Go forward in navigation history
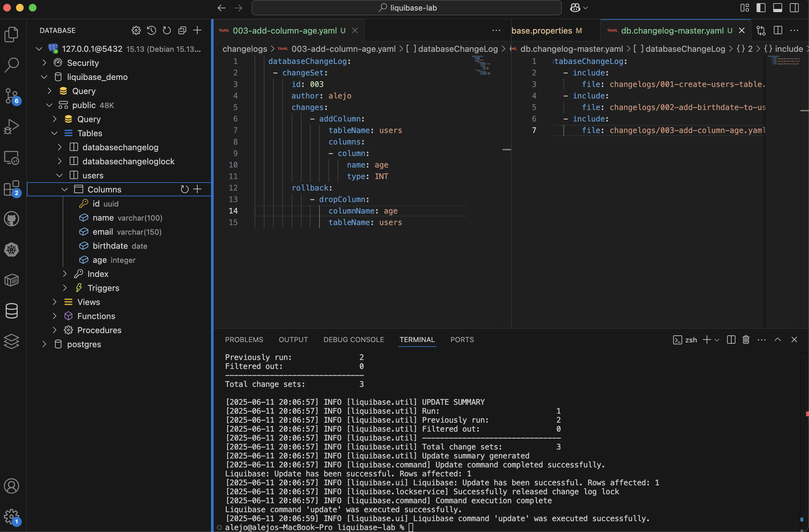Viewport: 809px width, 532px height. 238,8
